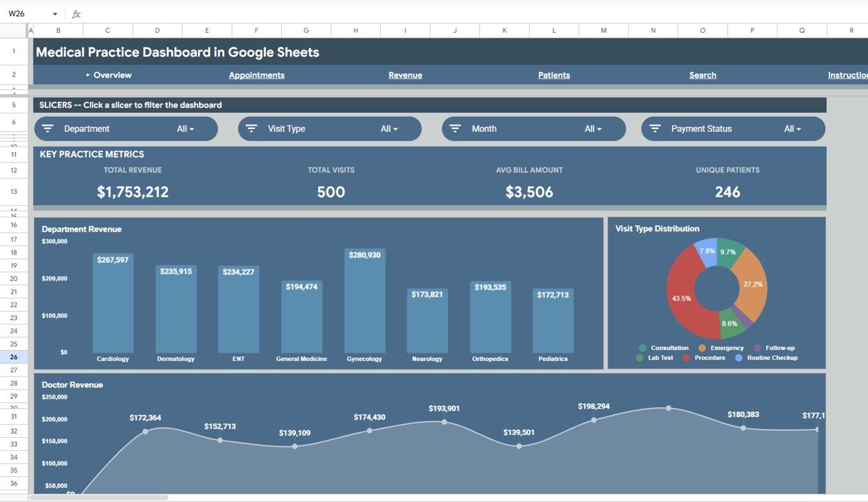Screen dimensions: 868x502
Task: Go to the Patients section
Action: [x=553, y=75]
